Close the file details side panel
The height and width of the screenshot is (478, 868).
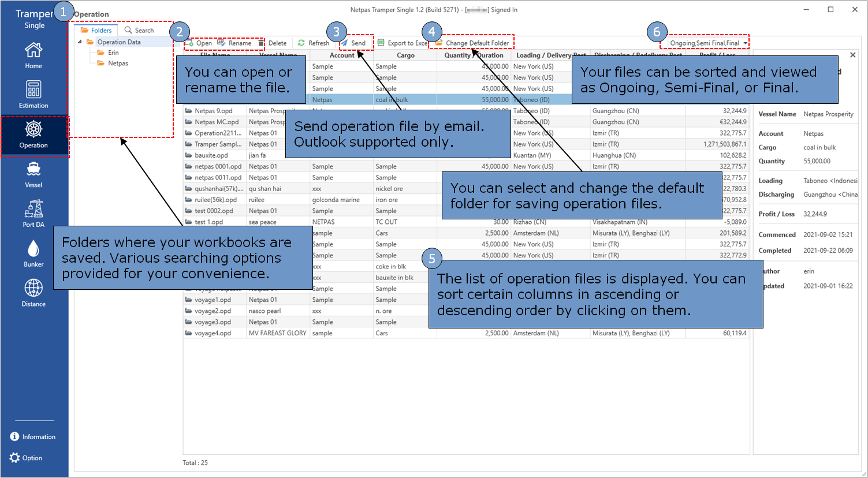tap(852, 55)
